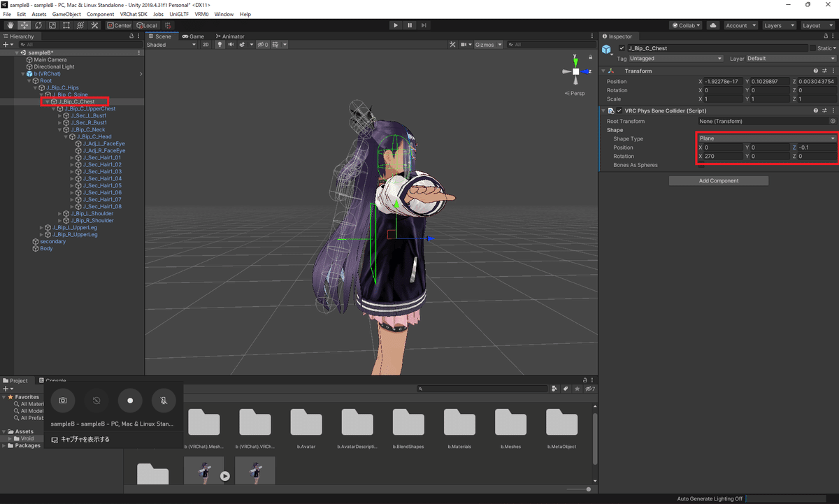This screenshot has width=839, height=504.
Task: Toggle VRC Phys Bone Collider enabled checkbox
Action: [x=619, y=110]
